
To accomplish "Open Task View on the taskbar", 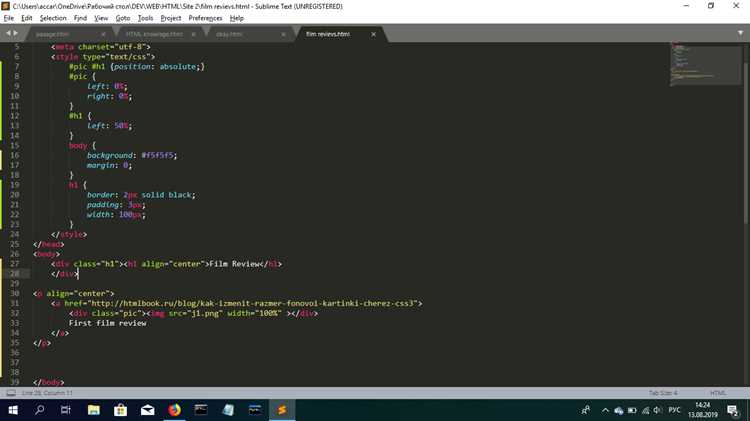I will [66, 410].
